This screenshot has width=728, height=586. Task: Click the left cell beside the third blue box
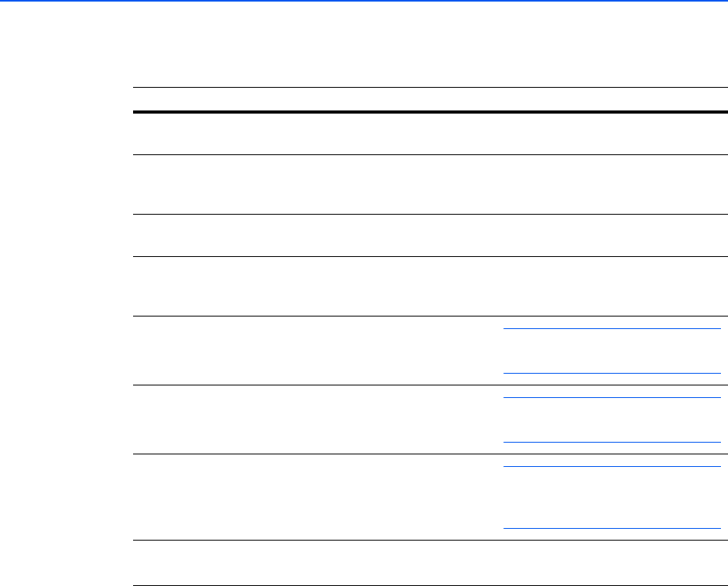[313, 497]
